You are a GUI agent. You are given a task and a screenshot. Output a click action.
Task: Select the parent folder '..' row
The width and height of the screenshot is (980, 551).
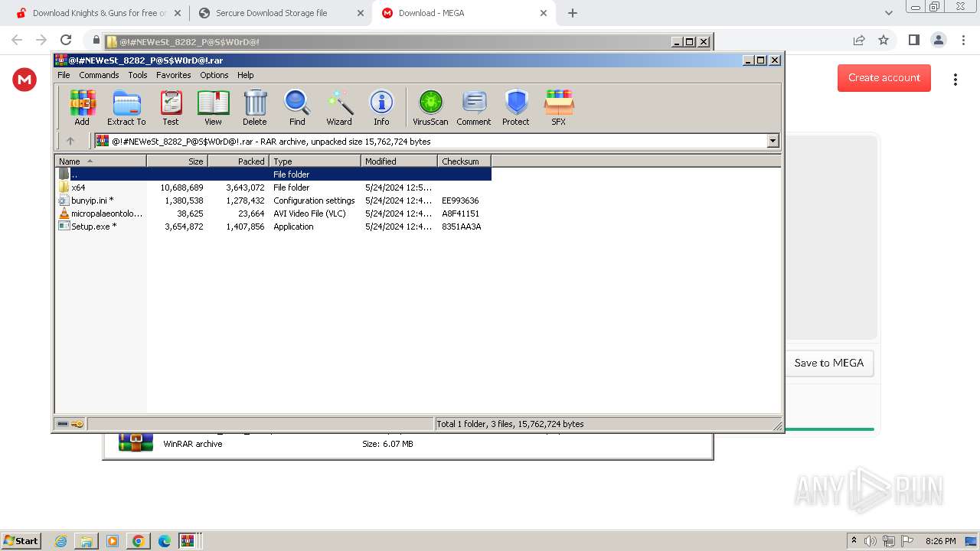coord(273,174)
